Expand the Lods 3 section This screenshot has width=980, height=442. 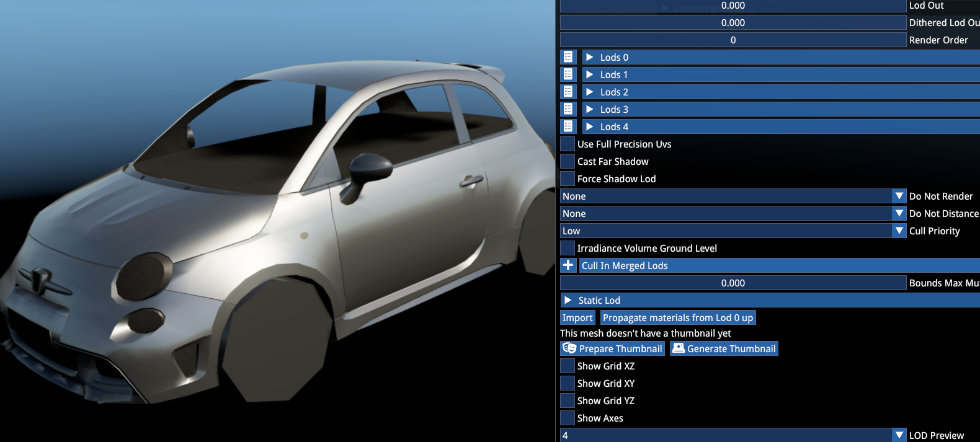tap(590, 109)
